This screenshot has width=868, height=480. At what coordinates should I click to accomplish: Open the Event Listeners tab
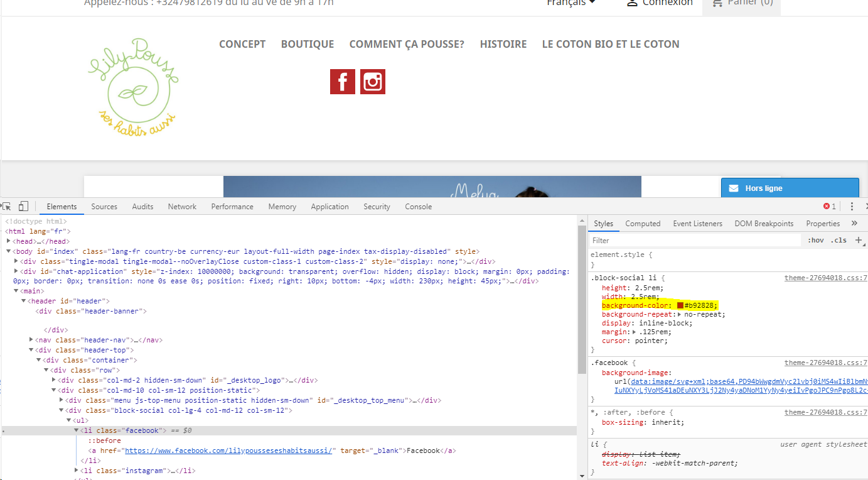point(697,223)
